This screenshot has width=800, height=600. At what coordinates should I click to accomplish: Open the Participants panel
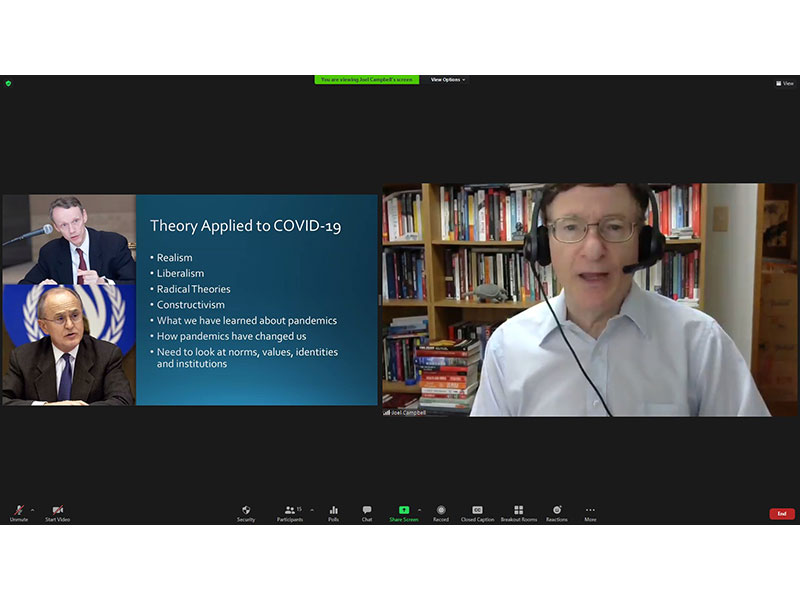pyautogui.click(x=289, y=511)
